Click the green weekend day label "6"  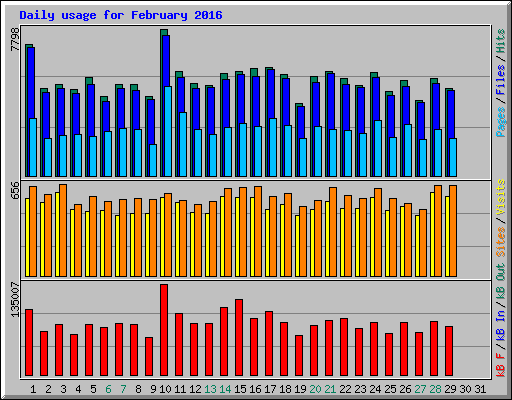[108, 389]
